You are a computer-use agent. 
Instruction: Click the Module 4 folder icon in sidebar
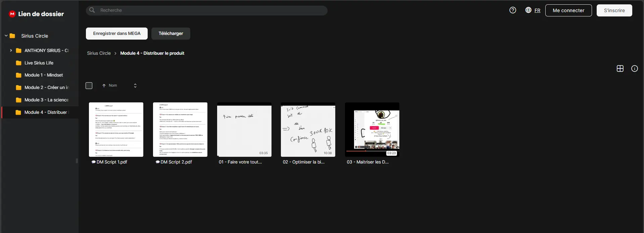click(x=19, y=112)
